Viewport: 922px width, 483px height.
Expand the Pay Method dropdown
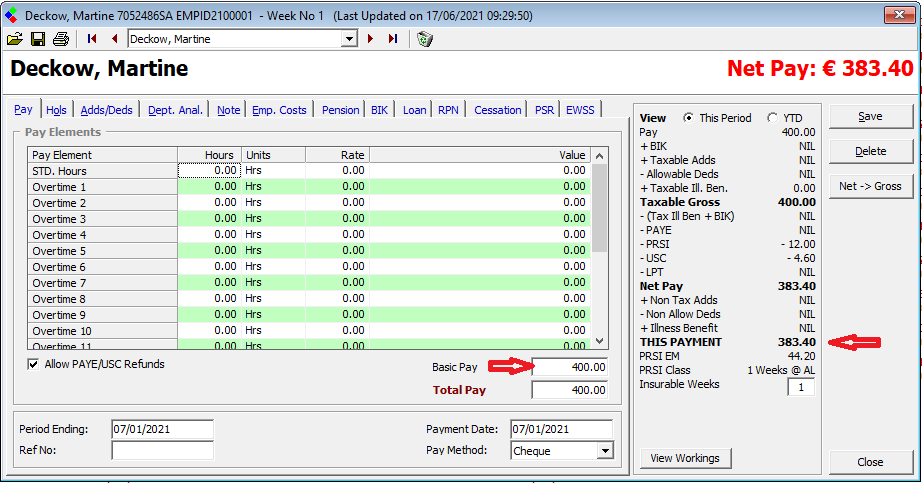coord(604,451)
